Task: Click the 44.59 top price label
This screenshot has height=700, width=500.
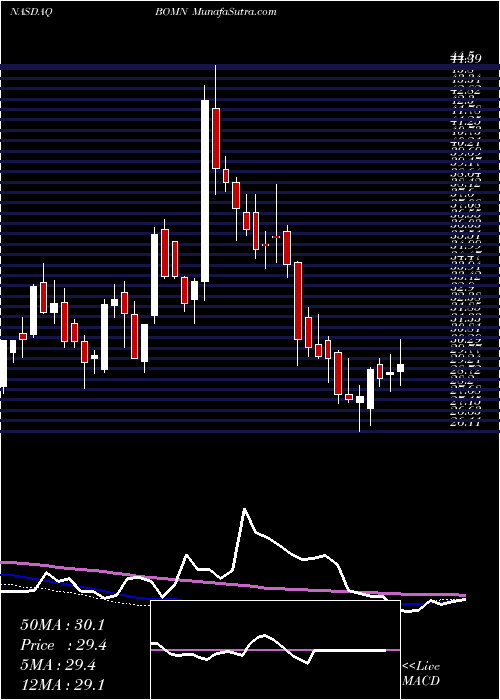Action: (466, 58)
